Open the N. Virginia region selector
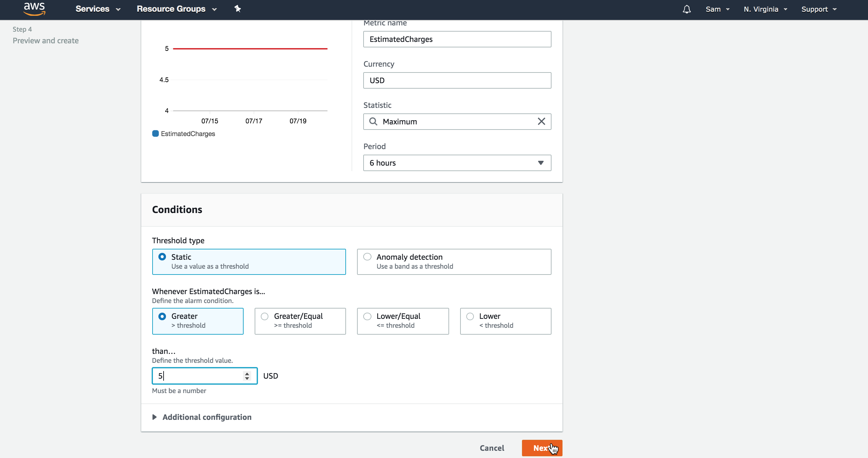The width and height of the screenshot is (868, 458). coord(765,9)
